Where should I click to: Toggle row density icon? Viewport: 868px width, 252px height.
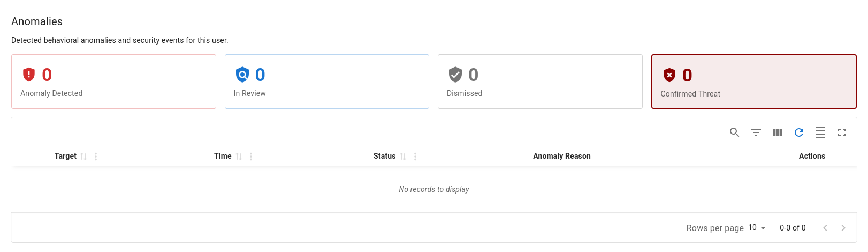[820, 132]
